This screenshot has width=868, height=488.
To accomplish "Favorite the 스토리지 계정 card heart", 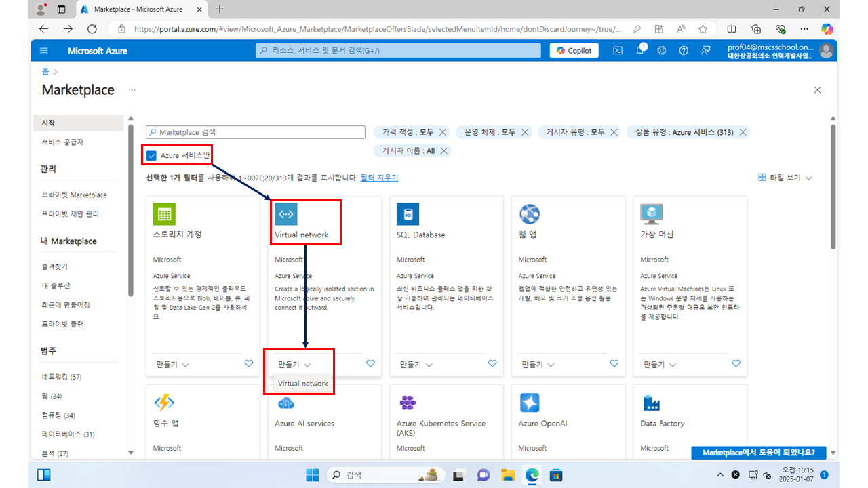I will [249, 364].
